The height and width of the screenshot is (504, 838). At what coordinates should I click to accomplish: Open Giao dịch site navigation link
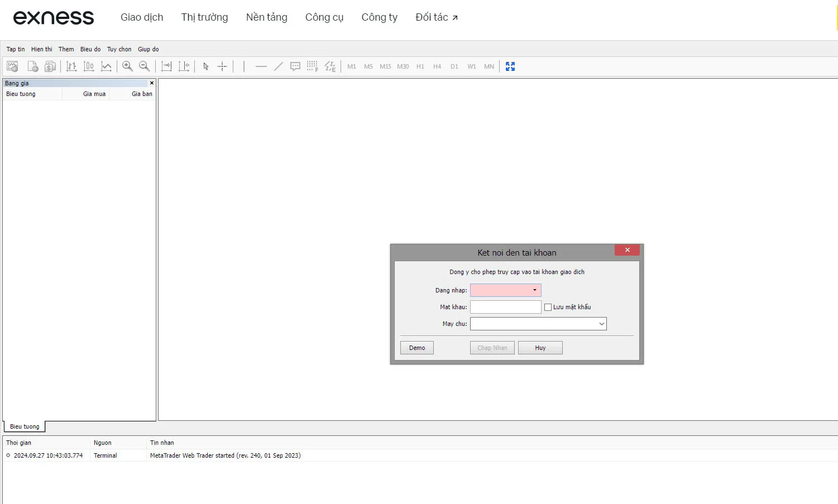pos(142,17)
